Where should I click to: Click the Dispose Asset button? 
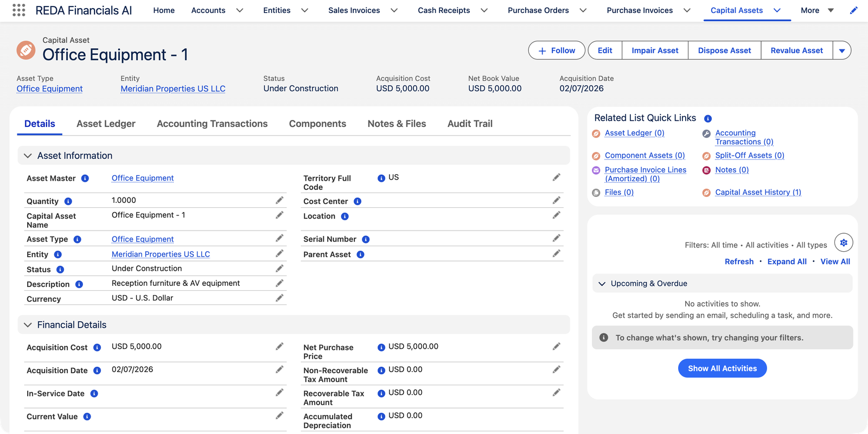724,50
